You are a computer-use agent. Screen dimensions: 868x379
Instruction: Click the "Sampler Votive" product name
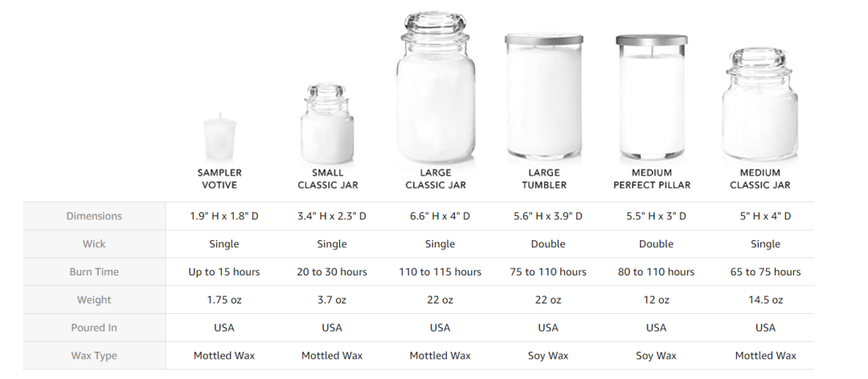coord(219,178)
